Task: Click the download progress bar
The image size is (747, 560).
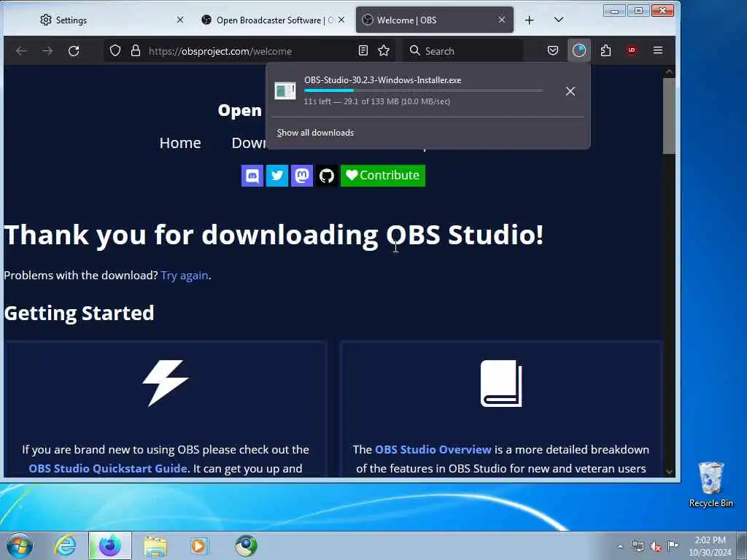Action: point(423,90)
